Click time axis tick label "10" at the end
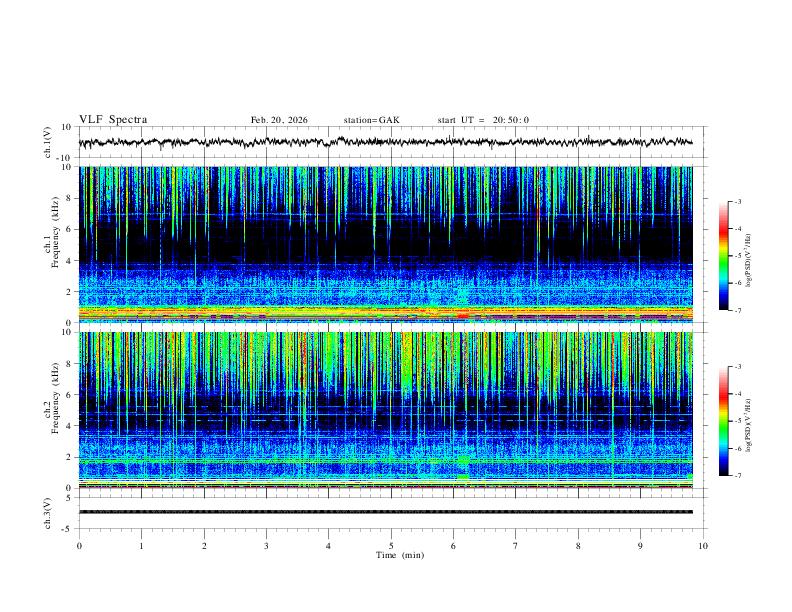Viewport: 792px width, 612px height. (x=703, y=546)
